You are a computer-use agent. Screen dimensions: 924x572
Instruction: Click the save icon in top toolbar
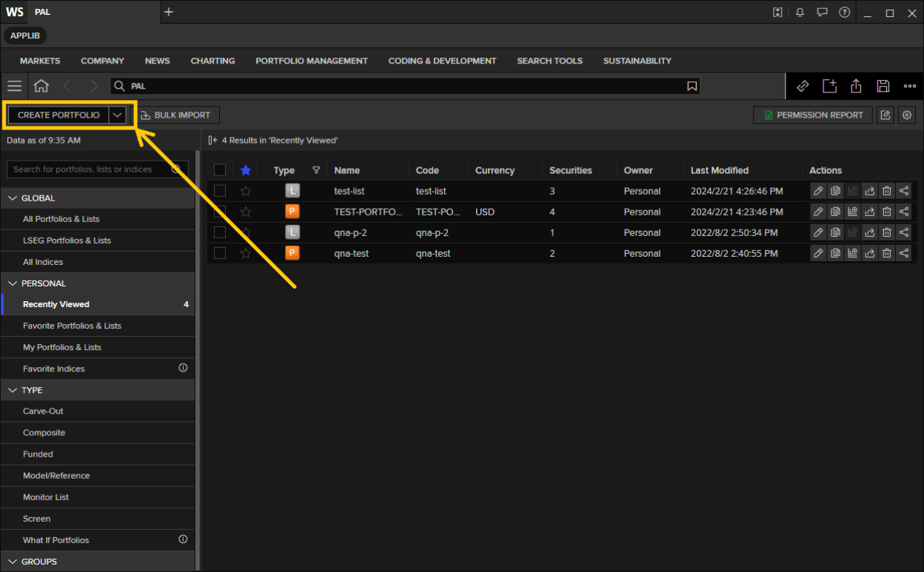pyautogui.click(x=883, y=86)
